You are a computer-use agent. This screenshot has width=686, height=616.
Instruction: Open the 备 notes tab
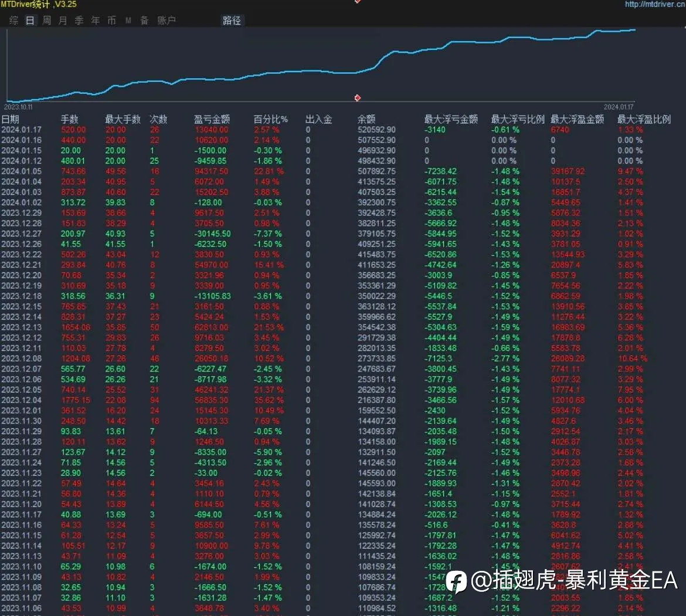(144, 21)
